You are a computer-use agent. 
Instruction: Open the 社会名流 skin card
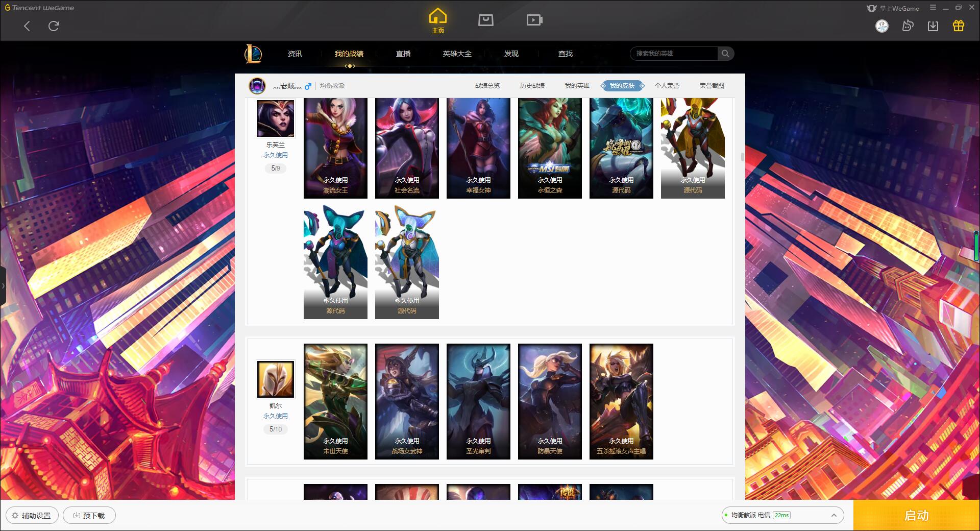[407, 148]
